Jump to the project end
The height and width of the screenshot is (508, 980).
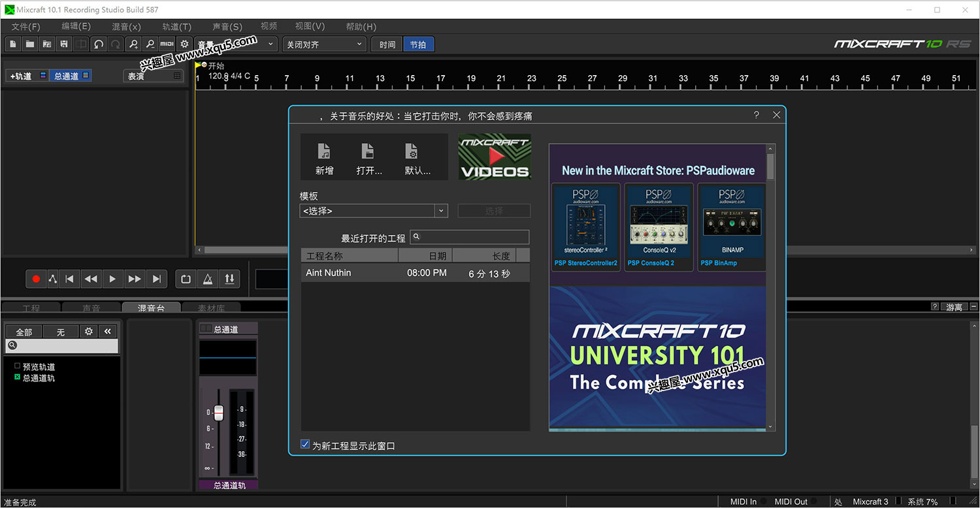(x=157, y=279)
